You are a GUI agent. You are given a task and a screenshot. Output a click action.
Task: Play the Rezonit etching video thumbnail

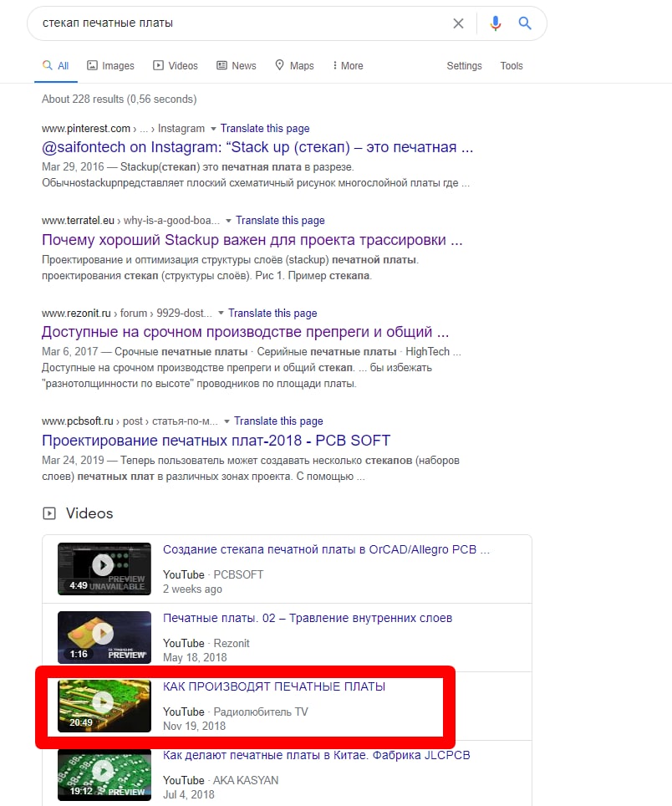pyautogui.click(x=104, y=637)
